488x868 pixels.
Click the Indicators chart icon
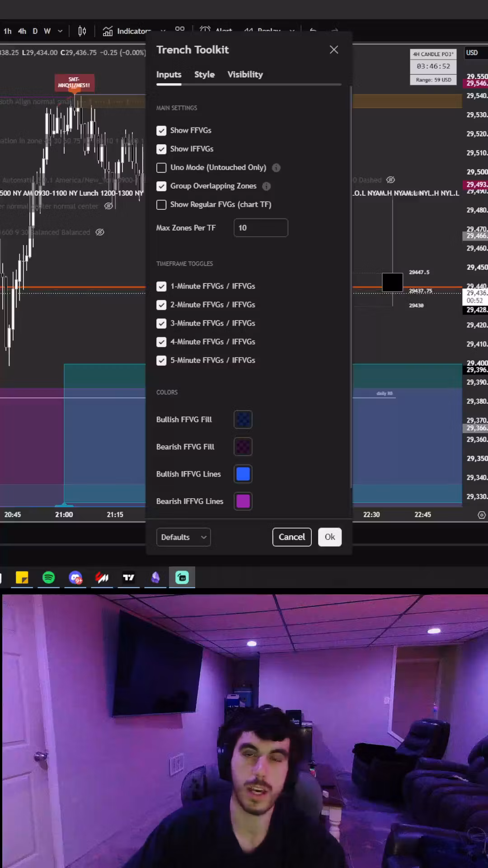108,31
